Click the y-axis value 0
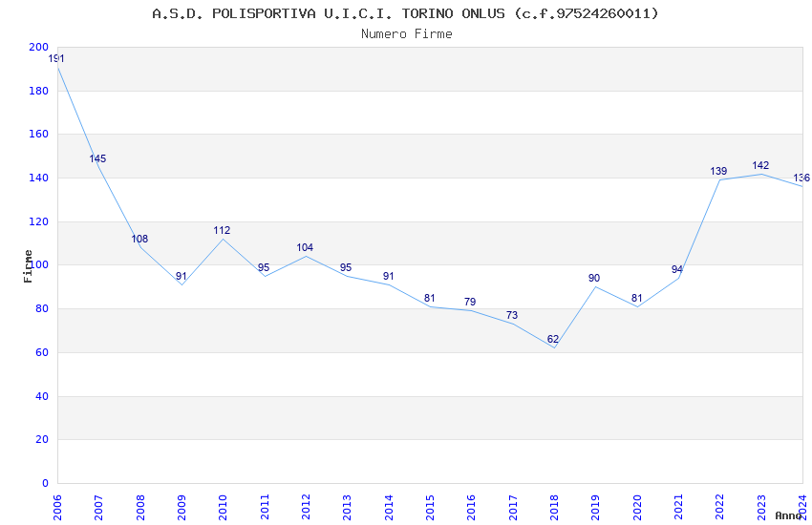This screenshot has width=812, height=525. coord(46,484)
